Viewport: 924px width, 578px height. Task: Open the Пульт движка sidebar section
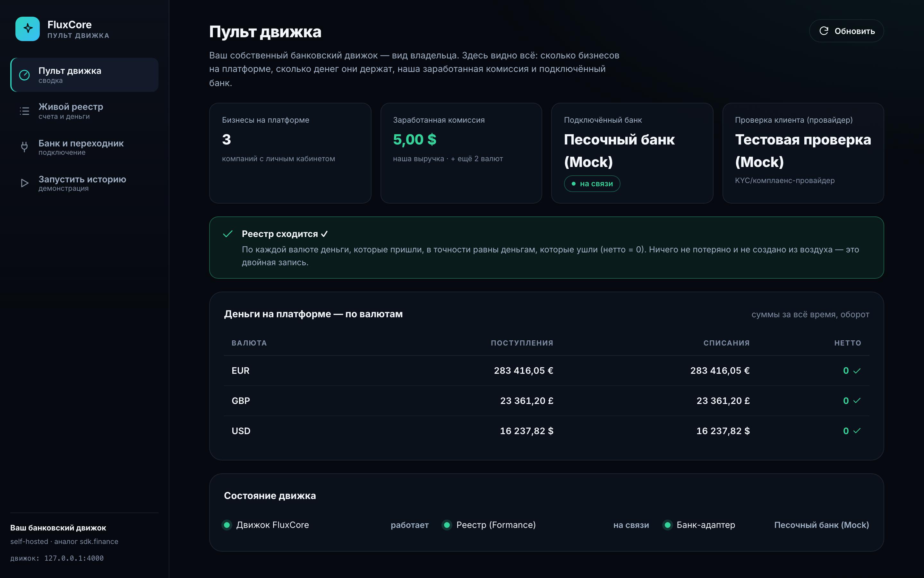tap(84, 75)
